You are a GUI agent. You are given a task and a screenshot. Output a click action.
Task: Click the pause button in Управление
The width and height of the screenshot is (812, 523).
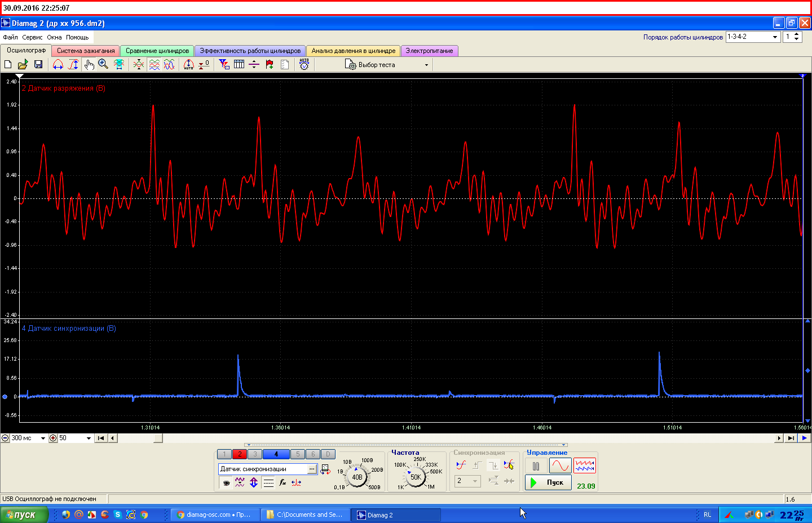tap(536, 466)
